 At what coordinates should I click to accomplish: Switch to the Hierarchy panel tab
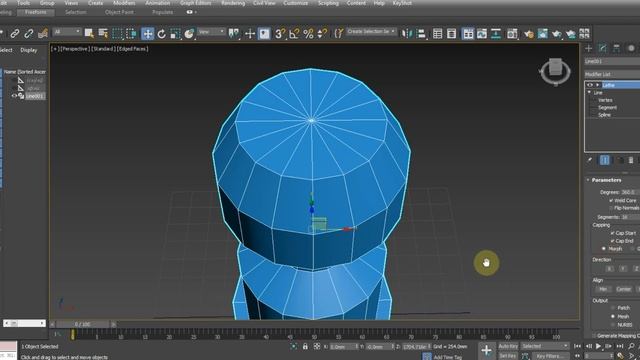click(616, 48)
